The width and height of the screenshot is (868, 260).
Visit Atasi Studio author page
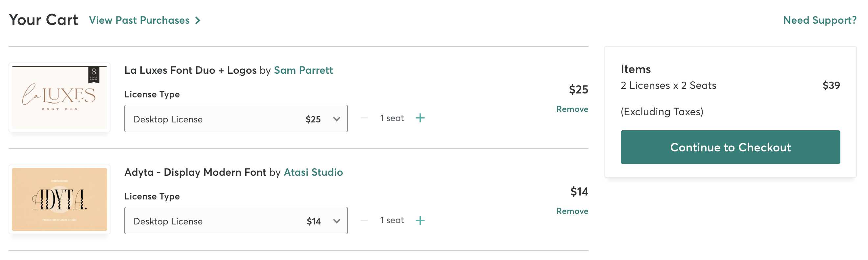pos(313,172)
